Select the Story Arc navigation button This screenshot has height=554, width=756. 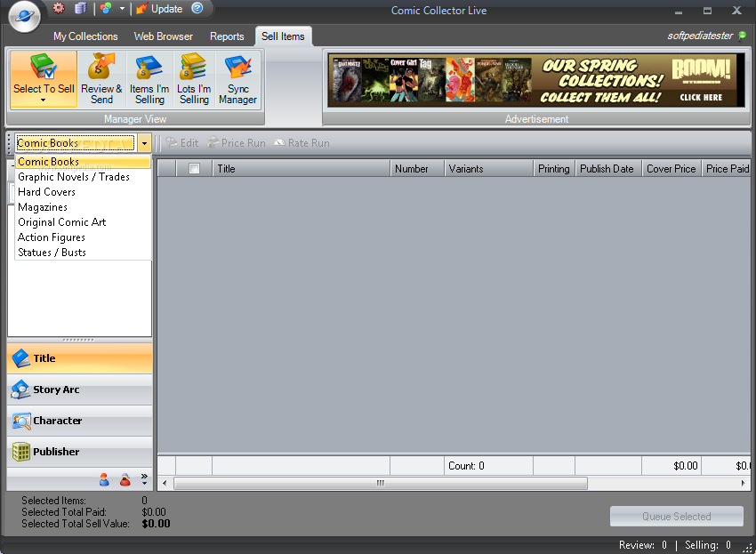(80, 389)
